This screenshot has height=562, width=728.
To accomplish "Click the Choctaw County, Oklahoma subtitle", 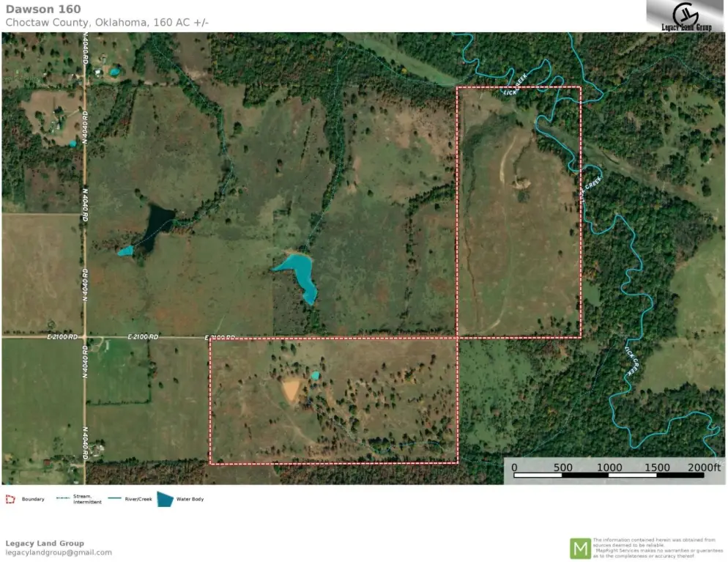I will coord(107,23).
